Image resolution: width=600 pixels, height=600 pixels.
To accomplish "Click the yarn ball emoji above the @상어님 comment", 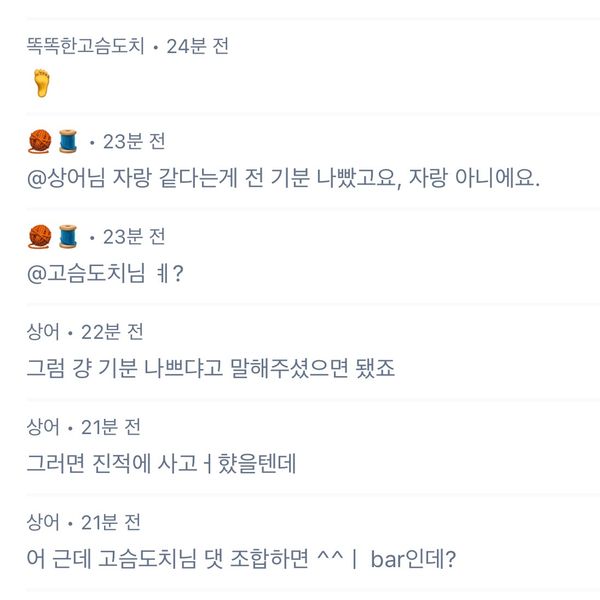I will pyautogui.click(x=39, y=142).
